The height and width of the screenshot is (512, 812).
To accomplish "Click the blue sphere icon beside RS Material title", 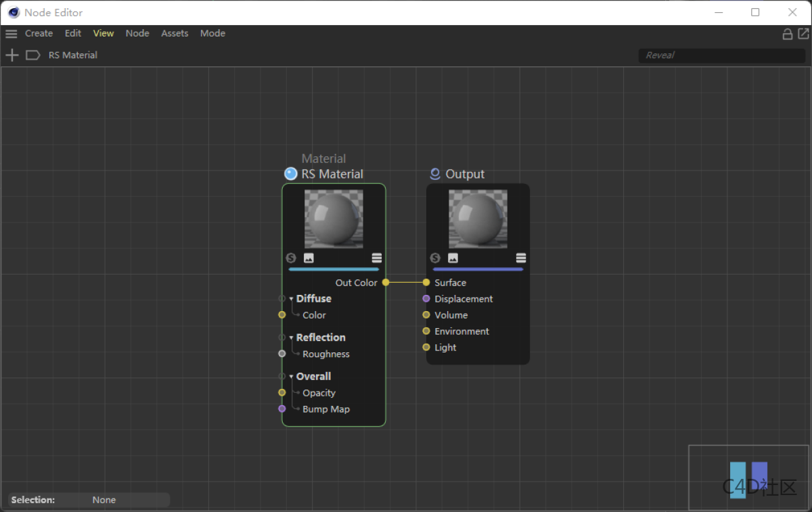I will (291, 174).
